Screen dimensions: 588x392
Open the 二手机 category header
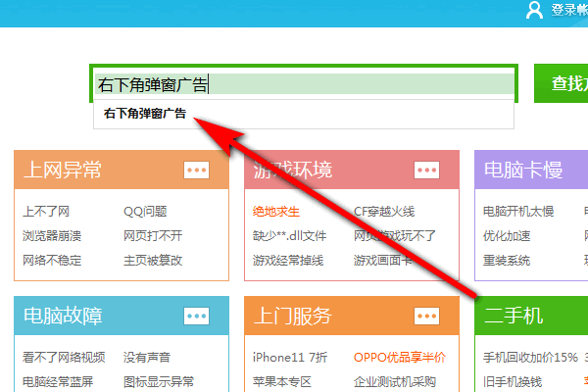(x=531, y=316)
